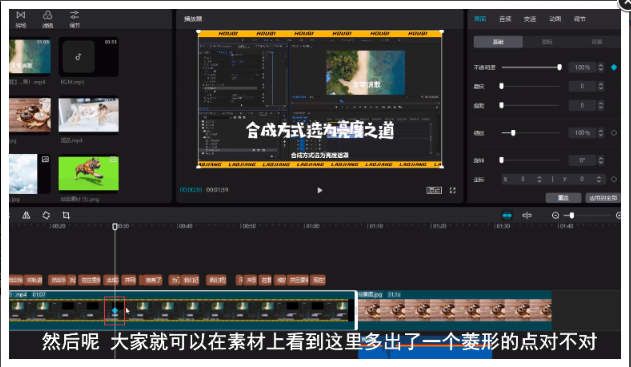Click the opacity value stepper arrows
631x367 pixels.
[601, 67]
